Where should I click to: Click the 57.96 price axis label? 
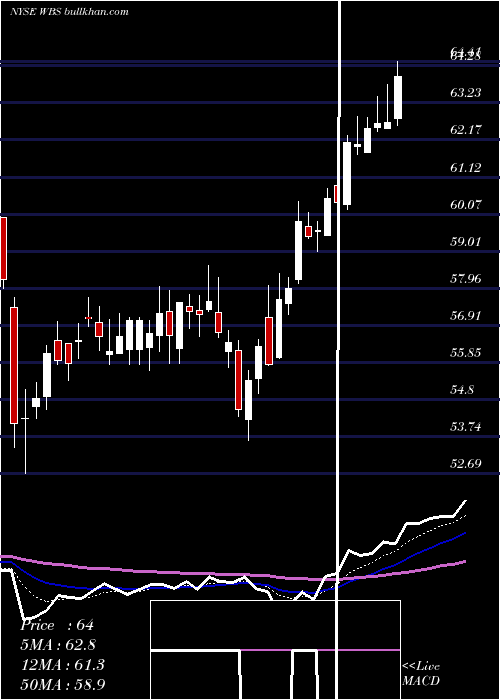click(x=466, y=279)
